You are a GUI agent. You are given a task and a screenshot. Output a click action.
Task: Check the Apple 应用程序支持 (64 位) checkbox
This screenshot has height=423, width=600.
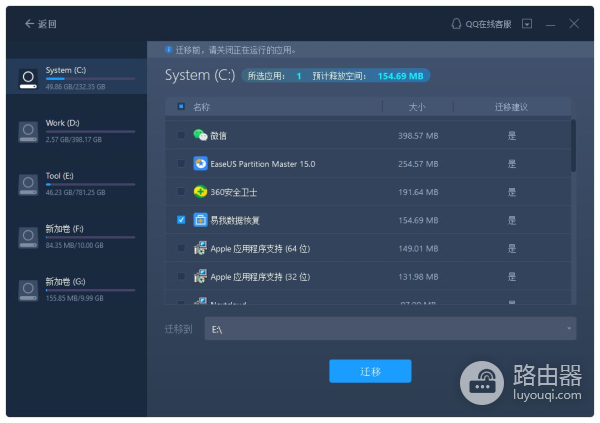pyautogui.click(x=181, y=248)
